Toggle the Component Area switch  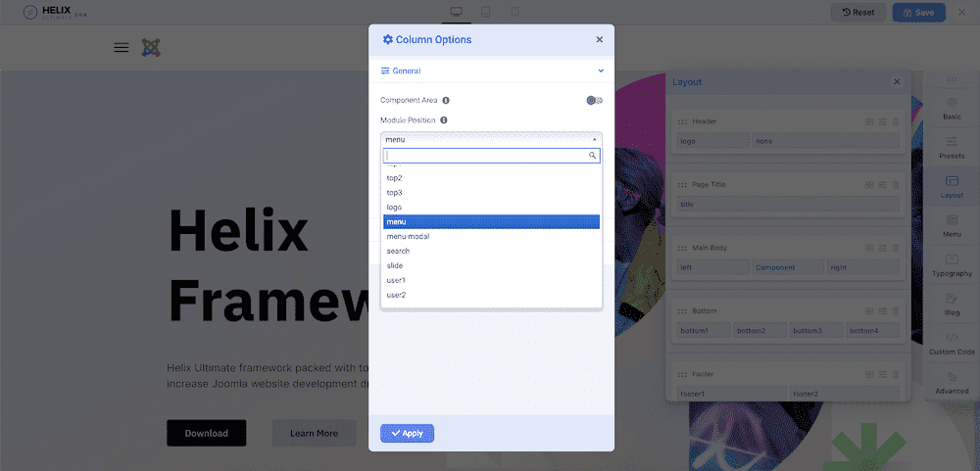[x=595, y=100]
